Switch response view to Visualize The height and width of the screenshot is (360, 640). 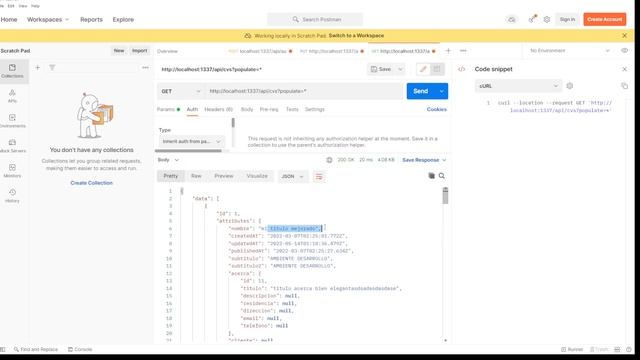point(257,176)
